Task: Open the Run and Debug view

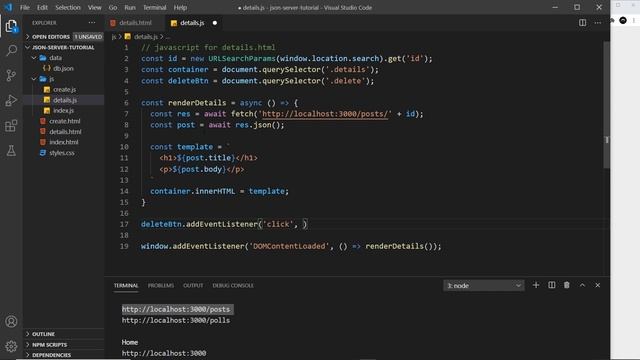Action: (11, 100)
